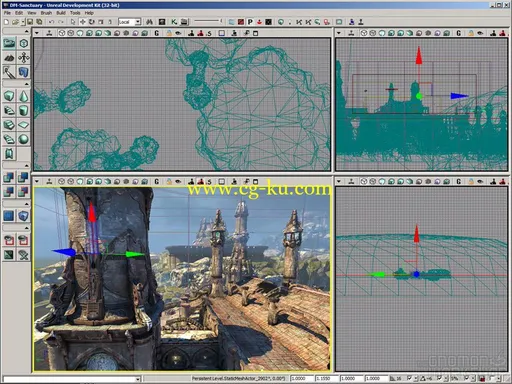Viewport: 512px width, 384px height.
Task: Select the Mesh paint tool
Action: click(9, 72)
